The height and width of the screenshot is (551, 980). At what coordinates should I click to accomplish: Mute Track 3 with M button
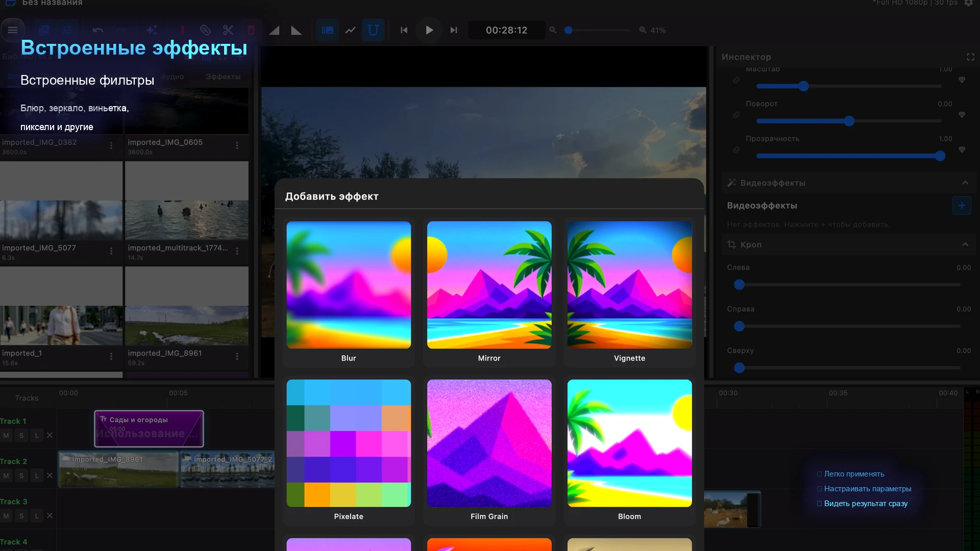[6, 516]
